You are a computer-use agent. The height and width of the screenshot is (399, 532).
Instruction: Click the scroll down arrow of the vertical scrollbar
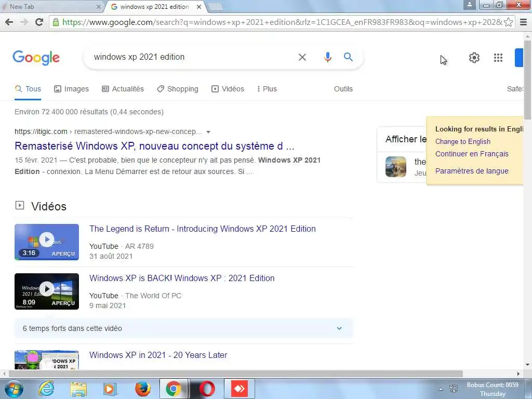[x=528, y=365]
